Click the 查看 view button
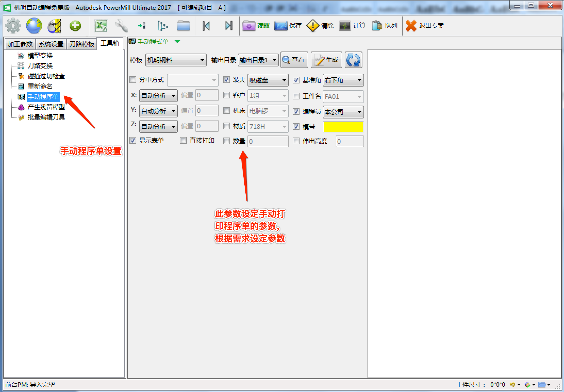 click(294, 60)
